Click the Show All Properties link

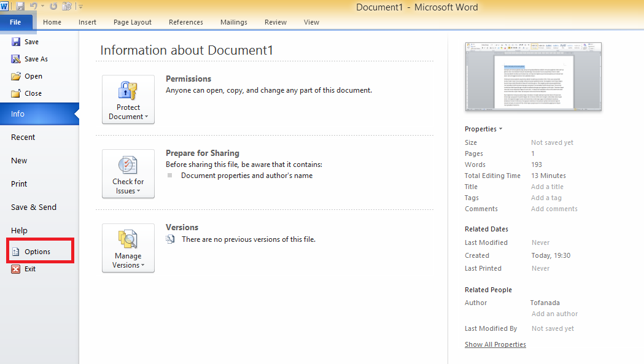[495, 345]
